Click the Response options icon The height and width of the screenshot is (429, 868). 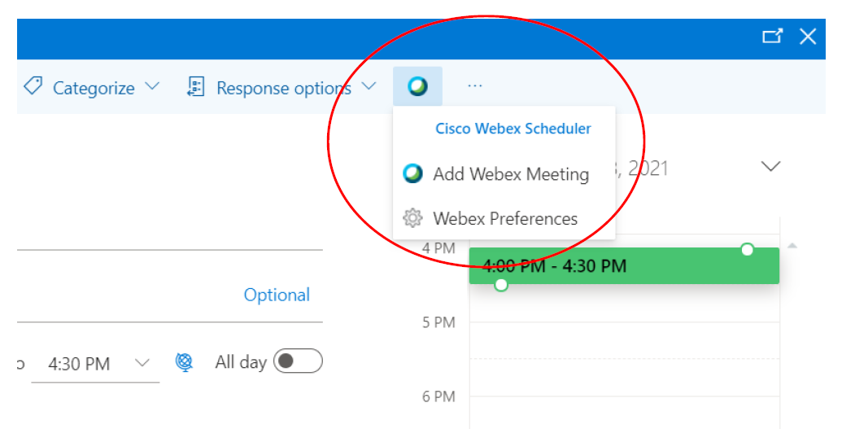[x=195, y=87]
